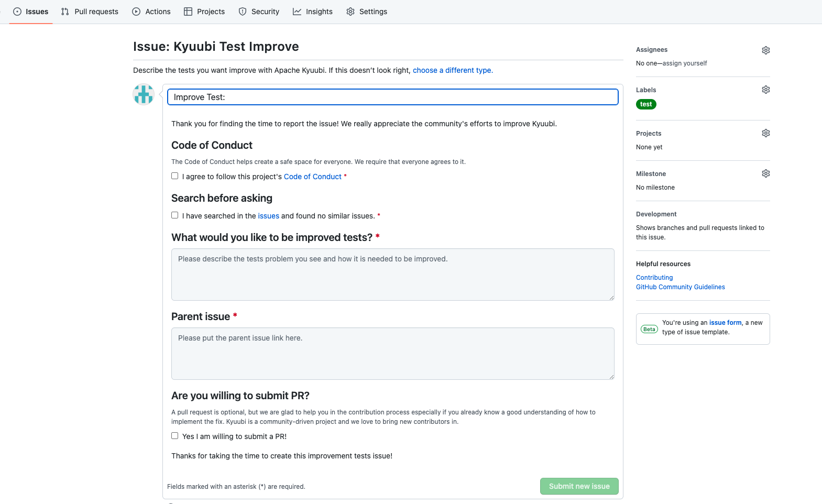Click the Submit new issue button
This screenshot has width=822, height=504.
click(x=579, y=486)
